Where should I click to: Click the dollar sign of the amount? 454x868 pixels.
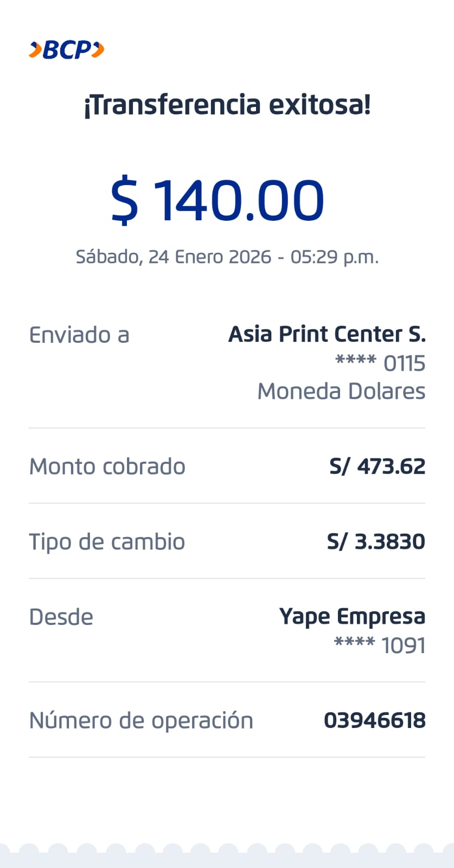124,200
